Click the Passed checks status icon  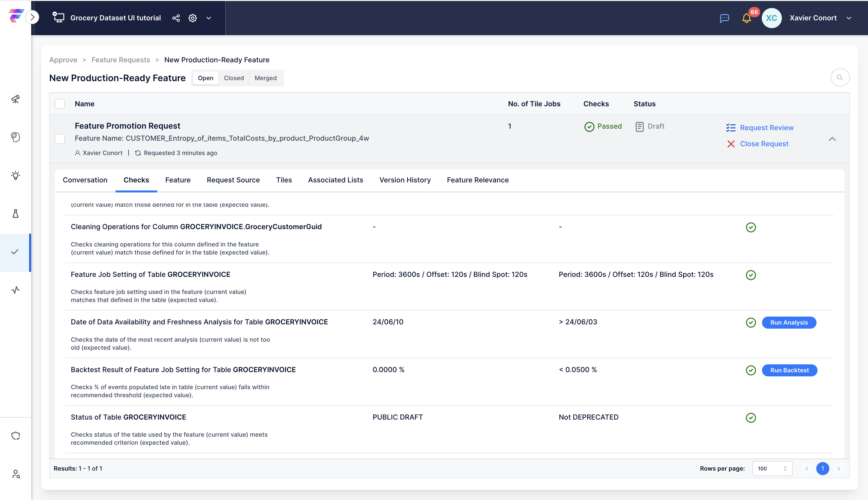pyautogui.click(x=589, y=127)
